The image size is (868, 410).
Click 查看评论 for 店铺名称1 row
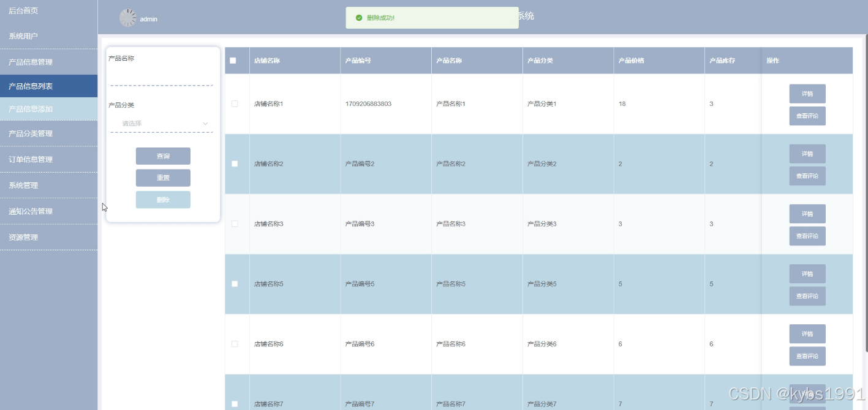807,116
